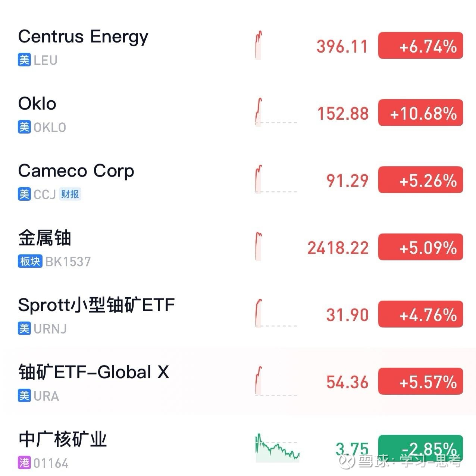Click the US market badge beside URA
The width and height of the screenshot is (476, 476).
[x=24, y=396]
